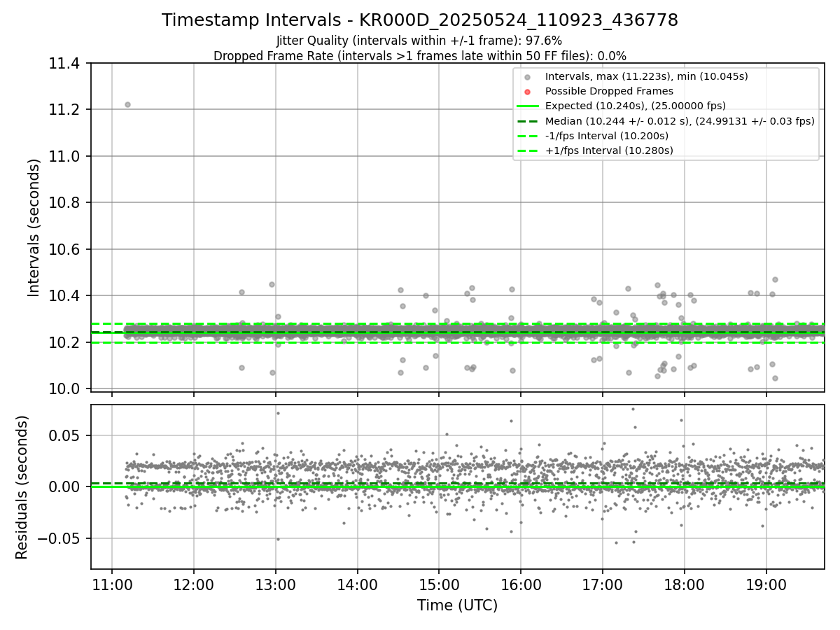The image size is (840, 630).
Task: Click legend entry starting 'Median (10.244 +/- 0.012 s)'
Action: point(680,121)
